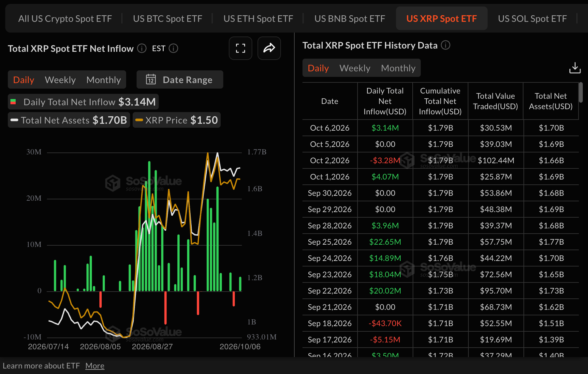The height and width of the screenshot is (374, 588).
Task: Open the All US Crypto Spot ETF tab
Action: tap(65, 19)
